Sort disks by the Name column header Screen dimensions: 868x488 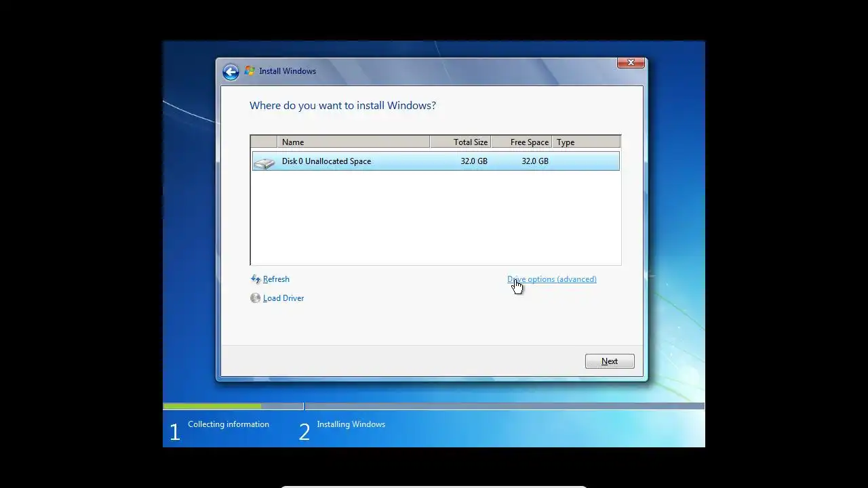[x=353, y=142]
